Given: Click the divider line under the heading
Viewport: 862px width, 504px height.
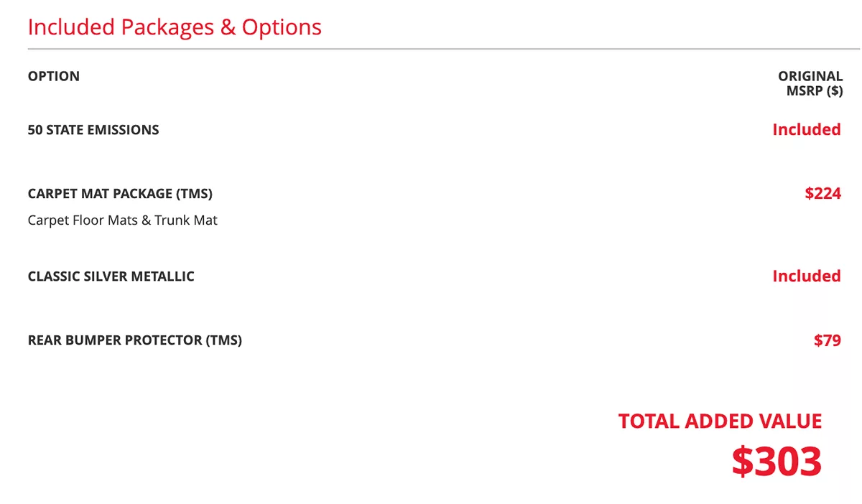Looking at the screenshot, I should pyautogui.click(x=431, y=50).
